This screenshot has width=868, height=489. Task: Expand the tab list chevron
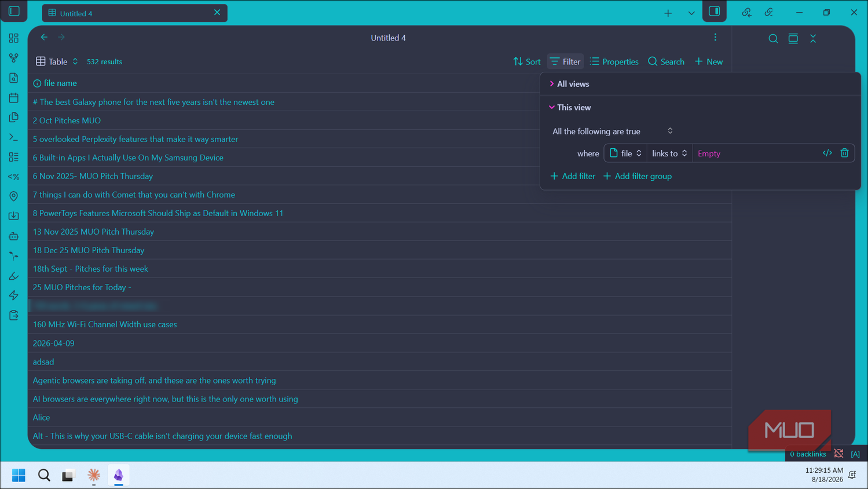[691, 13]
